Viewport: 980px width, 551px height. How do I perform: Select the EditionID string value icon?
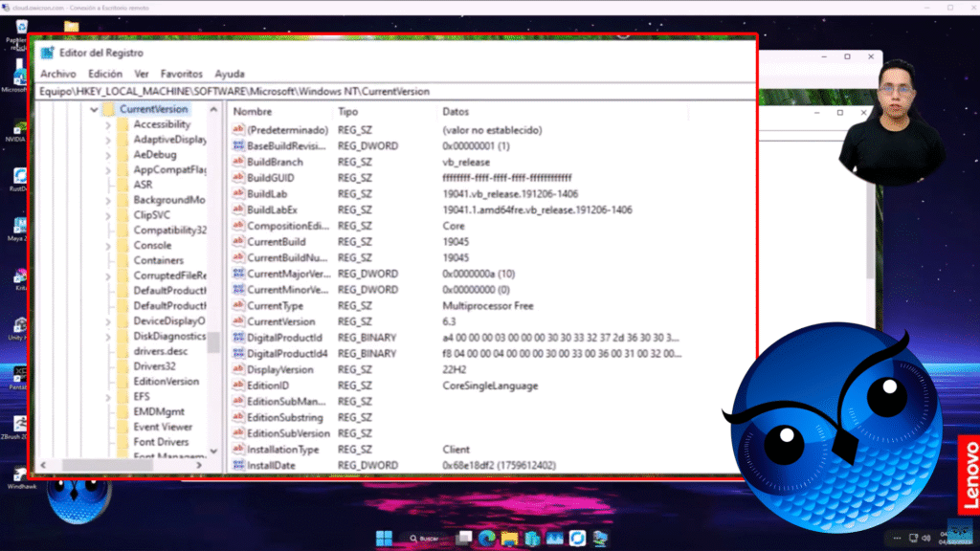point(239,386)
